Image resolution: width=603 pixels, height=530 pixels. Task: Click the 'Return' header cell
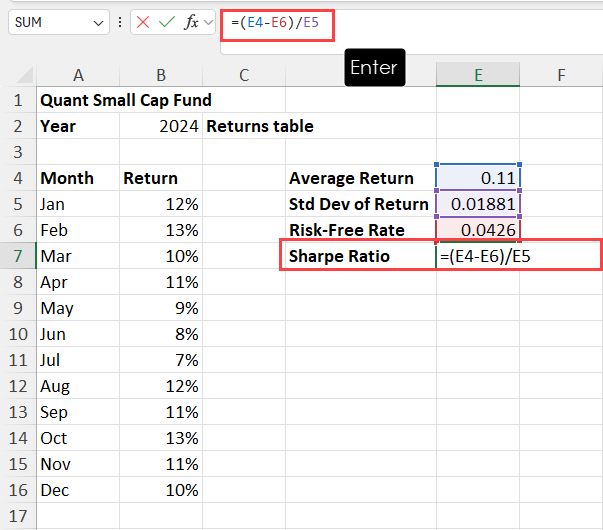(x=161, y=178)
